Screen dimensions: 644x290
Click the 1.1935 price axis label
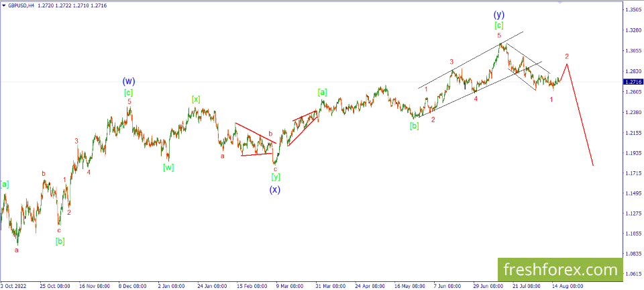click(x=633, y=153)
